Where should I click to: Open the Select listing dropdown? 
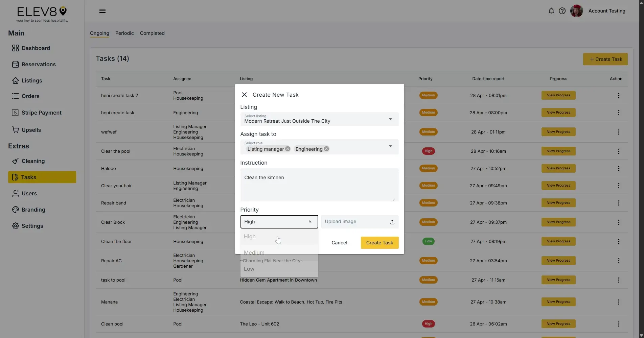point(390,119)
